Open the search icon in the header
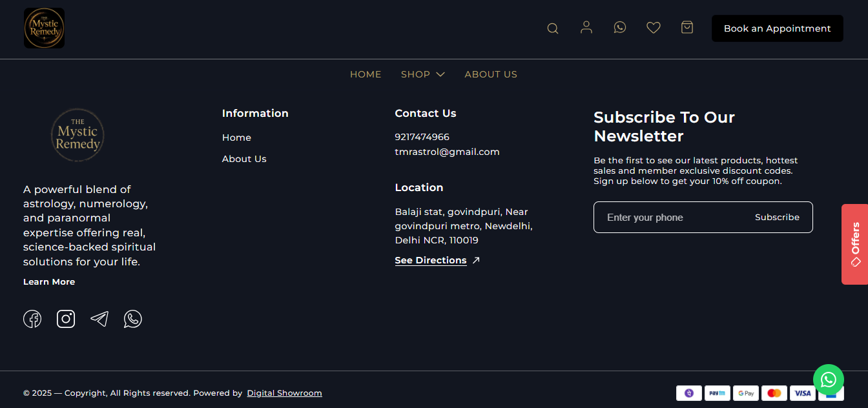 pyautogui.click(x=553, y=28)
